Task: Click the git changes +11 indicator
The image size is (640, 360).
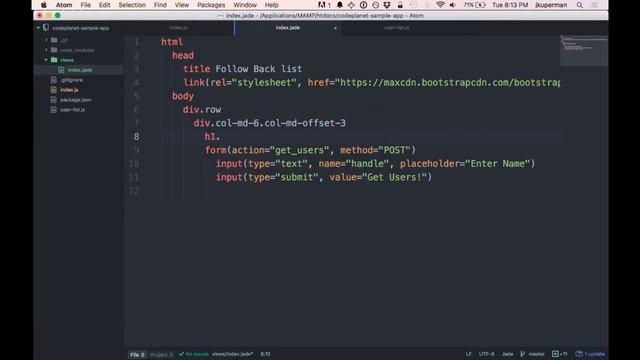Action: click(560, 354)
